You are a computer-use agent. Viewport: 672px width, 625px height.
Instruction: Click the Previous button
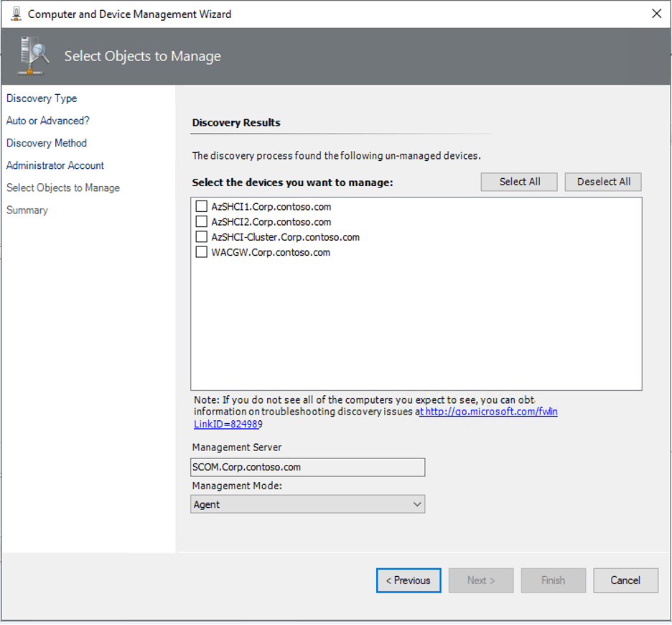coord(409,580)
